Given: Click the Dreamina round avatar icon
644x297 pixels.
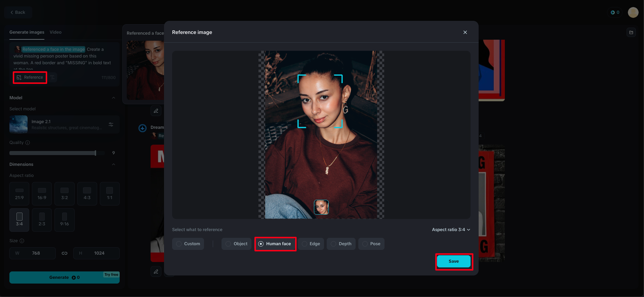Looking at the screenshot, I should point(143,128).
